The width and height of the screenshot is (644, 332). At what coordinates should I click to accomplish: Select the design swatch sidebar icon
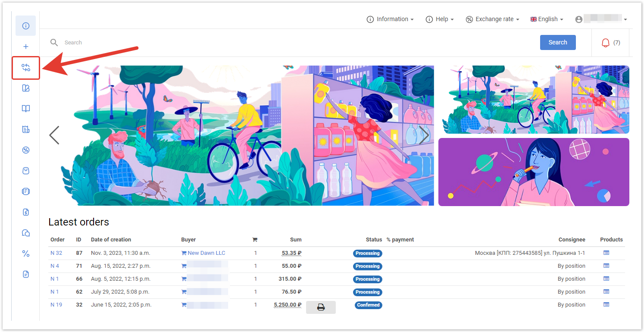click(x=26, y=88)
